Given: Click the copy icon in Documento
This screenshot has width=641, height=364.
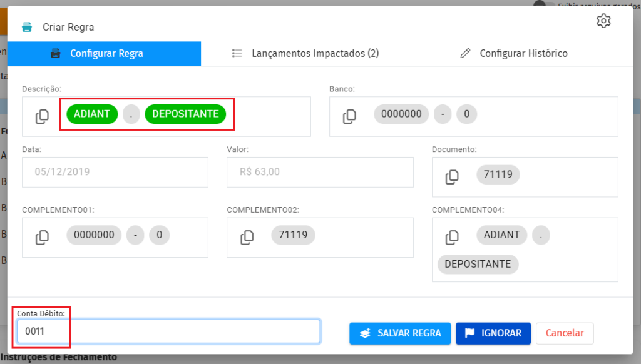Looking at the screenshot, I should [x=452, y=177].
